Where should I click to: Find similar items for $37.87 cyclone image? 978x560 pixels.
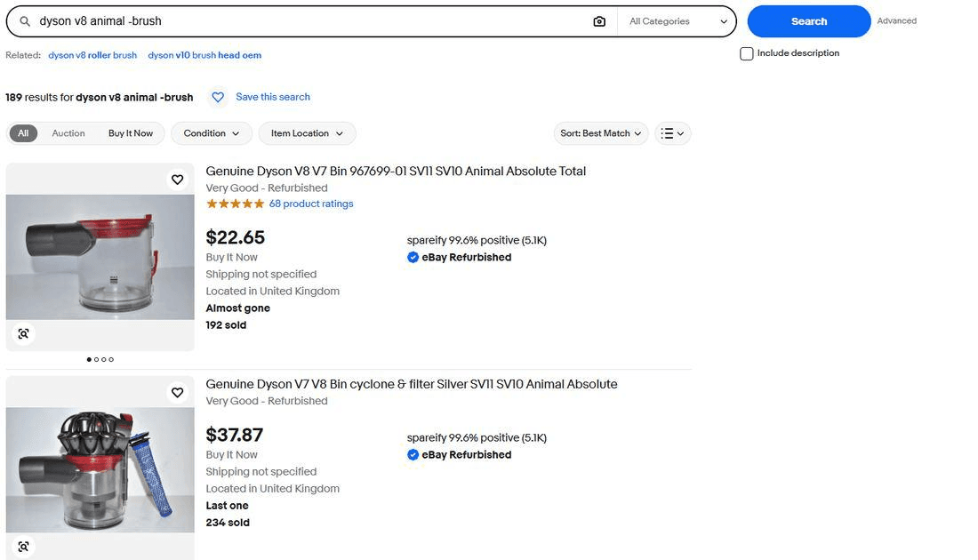coord(23,547)
